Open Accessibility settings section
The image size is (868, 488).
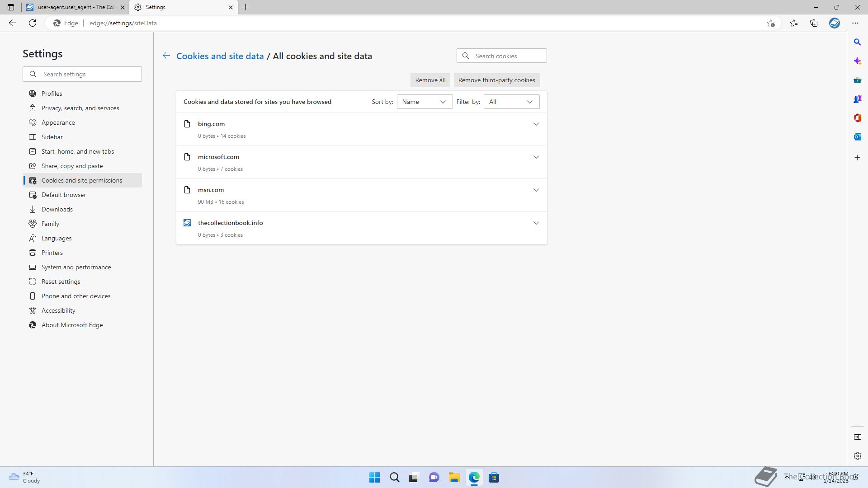pyautogui.click(x=82, y=310)
